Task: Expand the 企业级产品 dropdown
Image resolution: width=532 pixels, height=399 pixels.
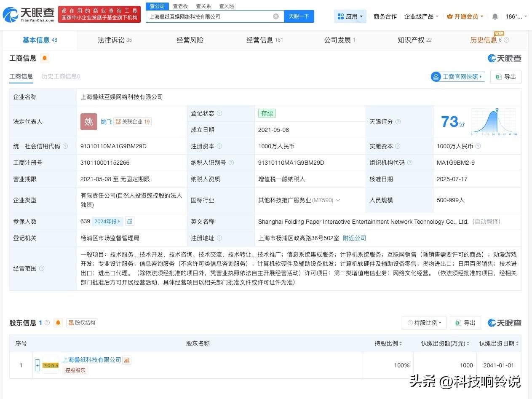Action: coord(421,16)
